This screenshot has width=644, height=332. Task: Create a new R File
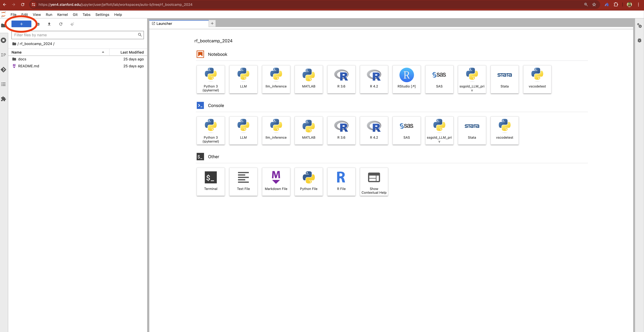coord(341,182)
